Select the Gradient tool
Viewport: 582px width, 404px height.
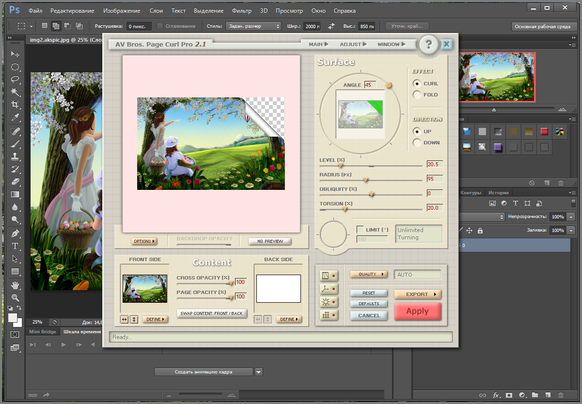[x=15, y=194]
